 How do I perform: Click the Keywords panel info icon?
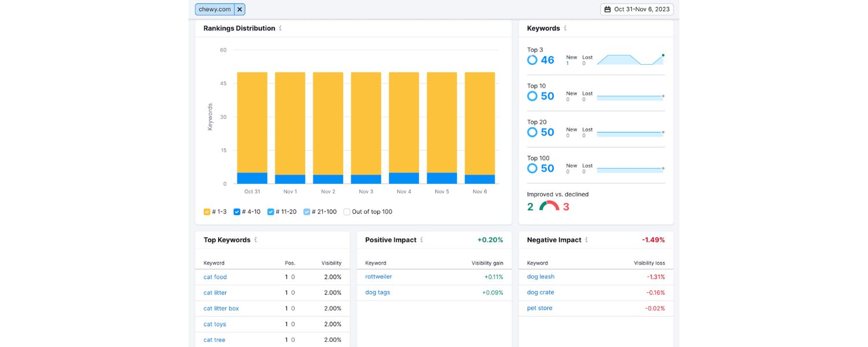(x=564, y=28)
